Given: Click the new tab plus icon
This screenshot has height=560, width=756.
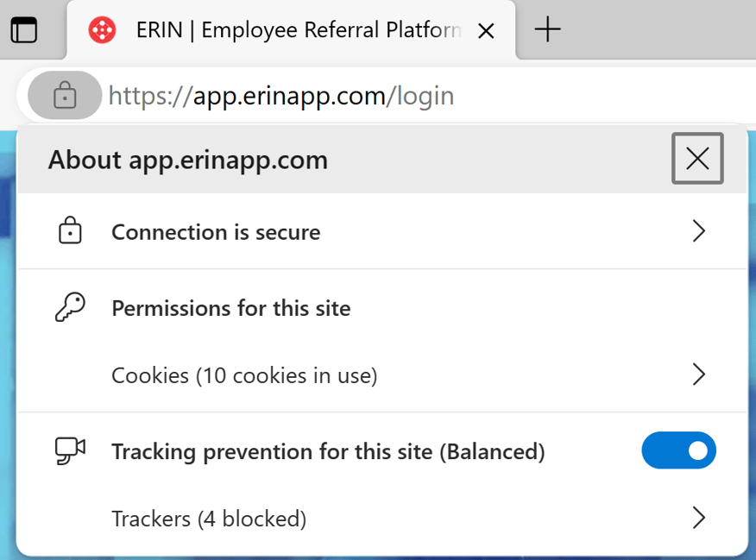Looking at the screenshot, I should click(547, 30).
